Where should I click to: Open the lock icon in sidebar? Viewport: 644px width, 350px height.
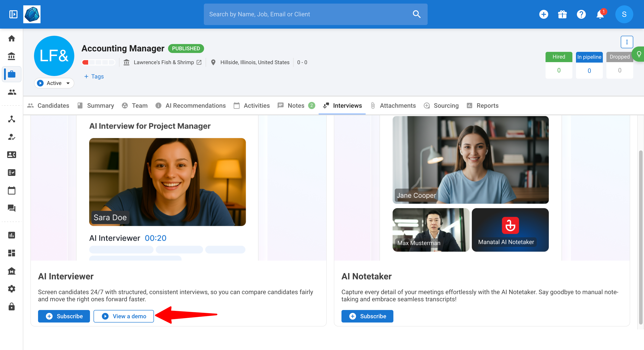(11, 307)
